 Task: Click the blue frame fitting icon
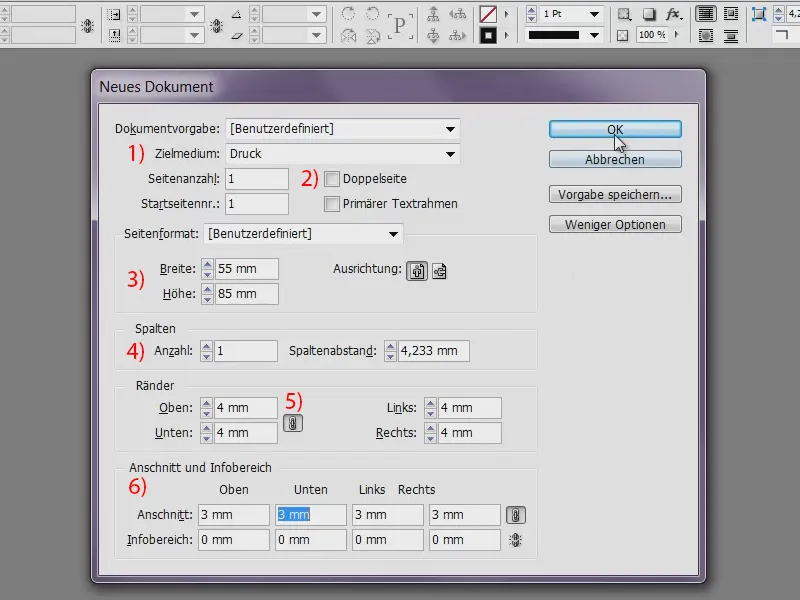click(x=759, y=14)
